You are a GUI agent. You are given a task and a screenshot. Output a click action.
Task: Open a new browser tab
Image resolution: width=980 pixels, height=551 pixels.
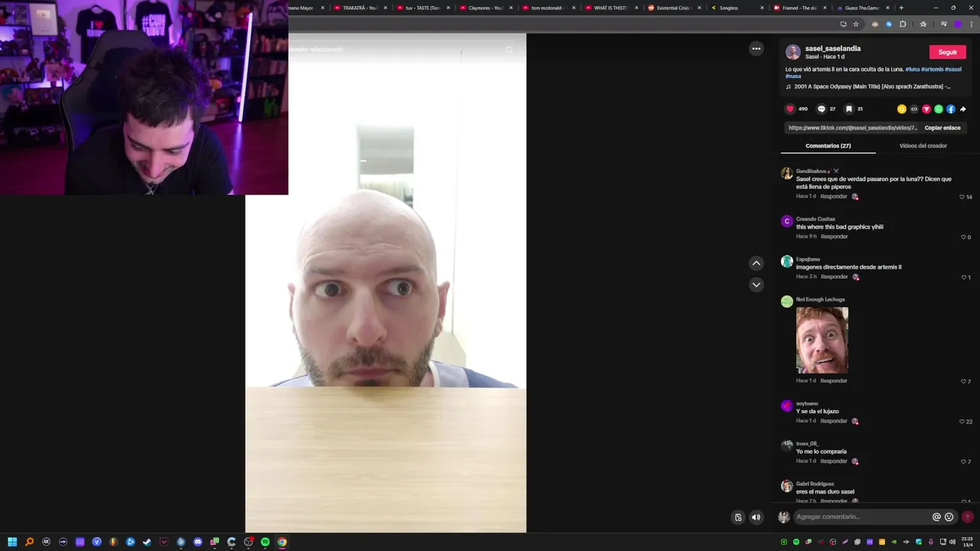(901, 8)
